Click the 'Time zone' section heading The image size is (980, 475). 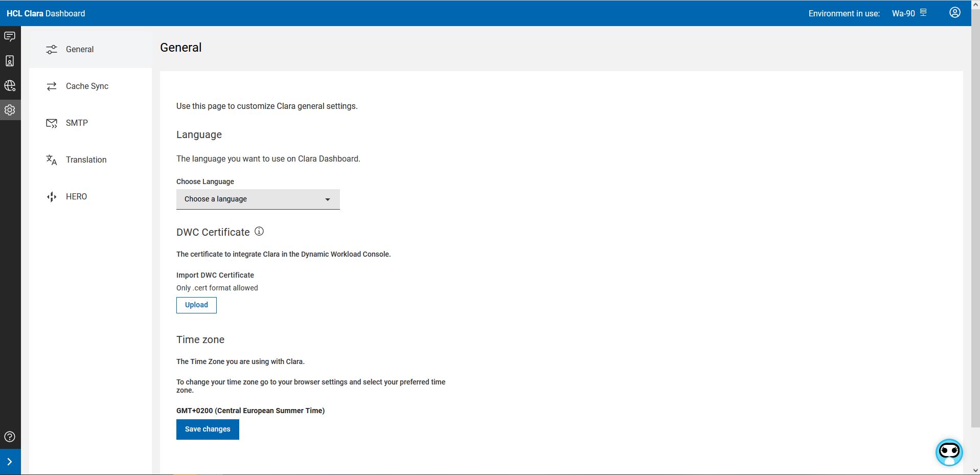200,340
